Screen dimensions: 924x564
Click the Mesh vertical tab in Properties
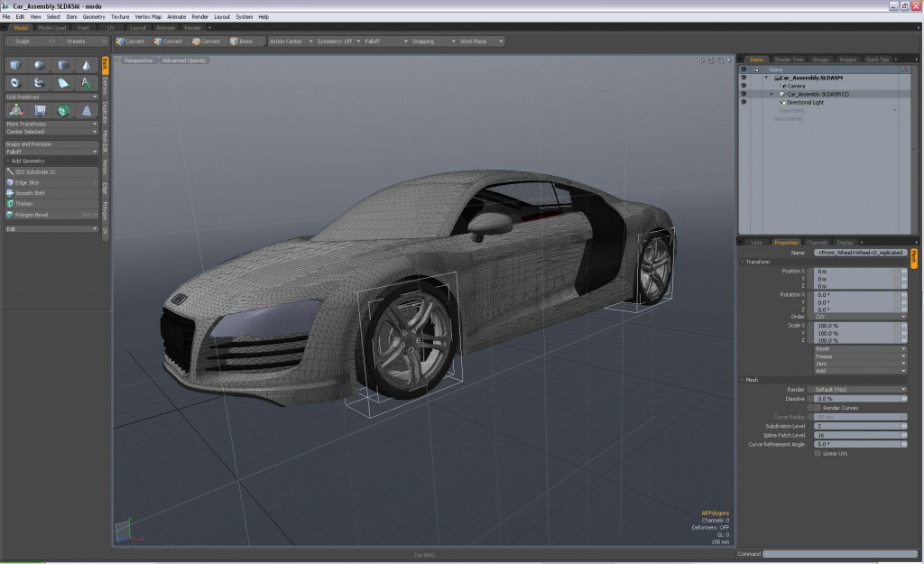click(x=914, y=257)
